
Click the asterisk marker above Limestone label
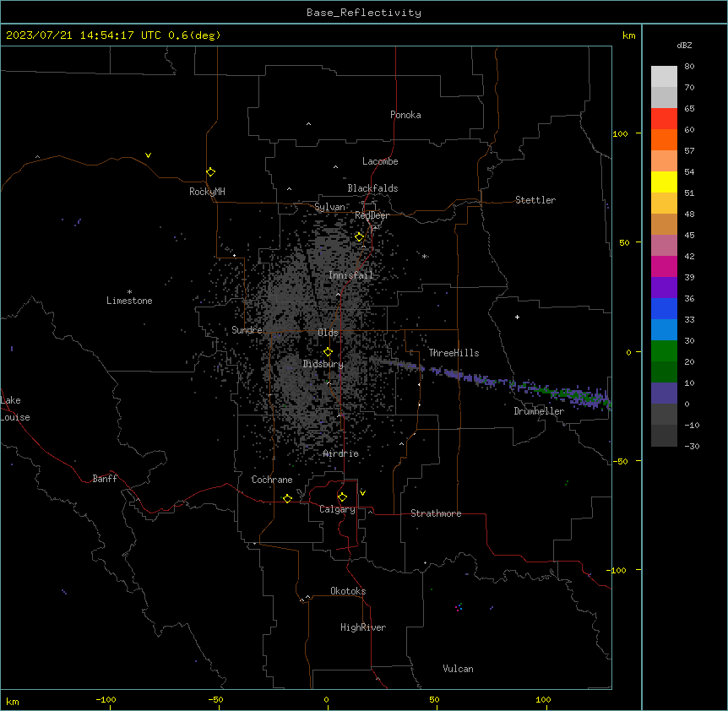(129, 292)
